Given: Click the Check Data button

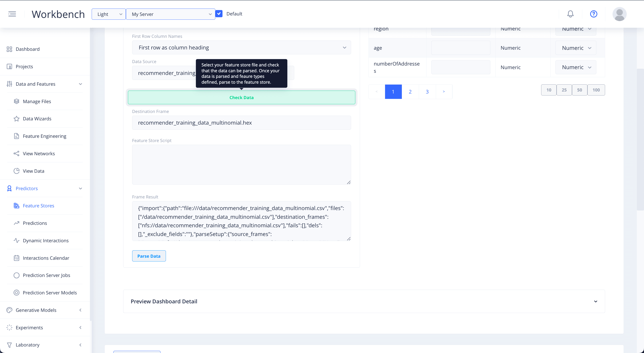Looking at the screenshot, I should click(241, 97).
